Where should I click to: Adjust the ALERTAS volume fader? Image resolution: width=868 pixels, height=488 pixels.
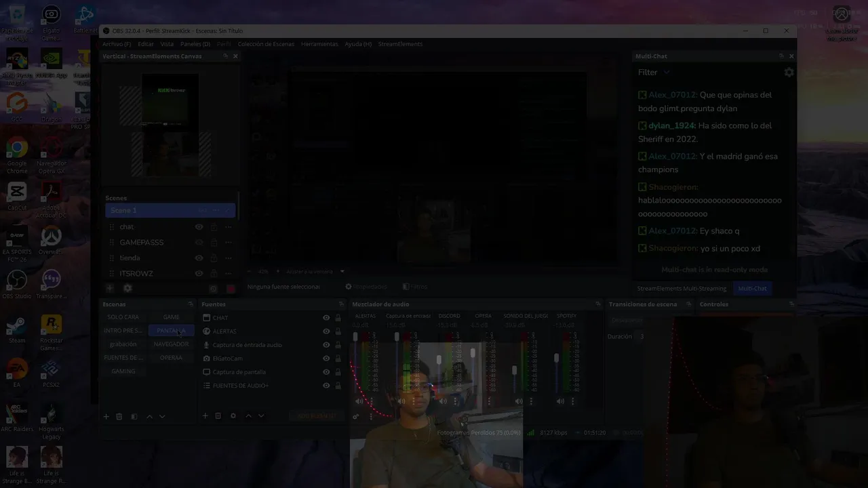click(x=355, y=338)
